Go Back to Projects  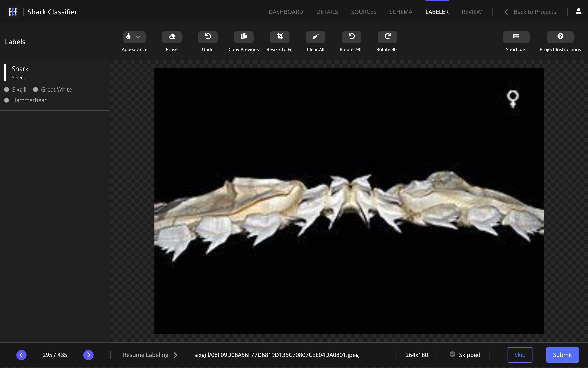coord(530,12)
